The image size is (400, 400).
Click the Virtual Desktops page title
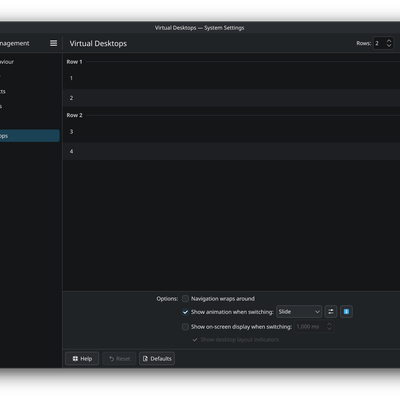98,44
